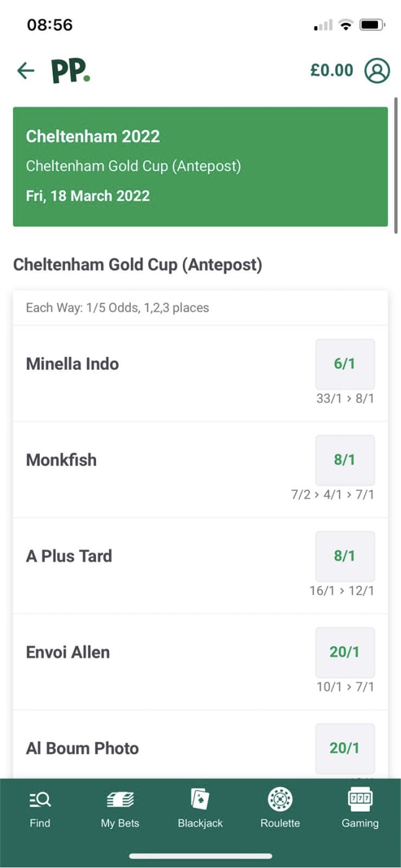The width and height of the screenshot is (401, 868).
Task: Tap the £0.00 balance display
Action: tap(332, 70)
